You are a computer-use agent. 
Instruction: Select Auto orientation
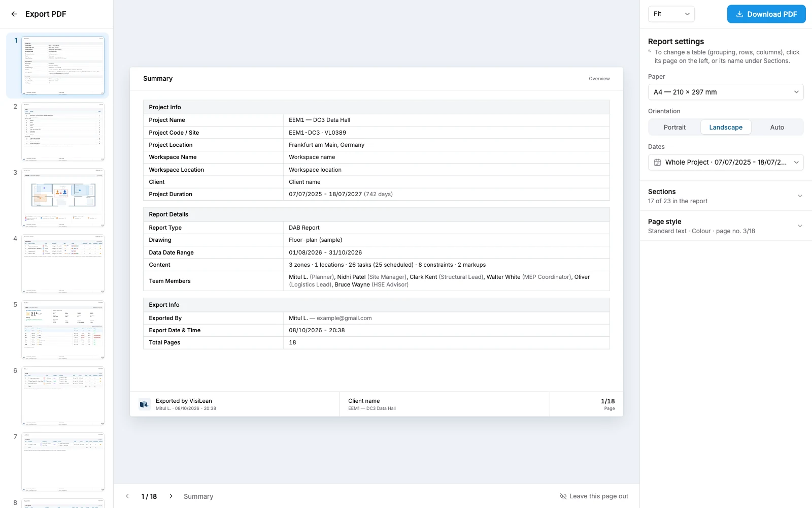coord(777,128)
